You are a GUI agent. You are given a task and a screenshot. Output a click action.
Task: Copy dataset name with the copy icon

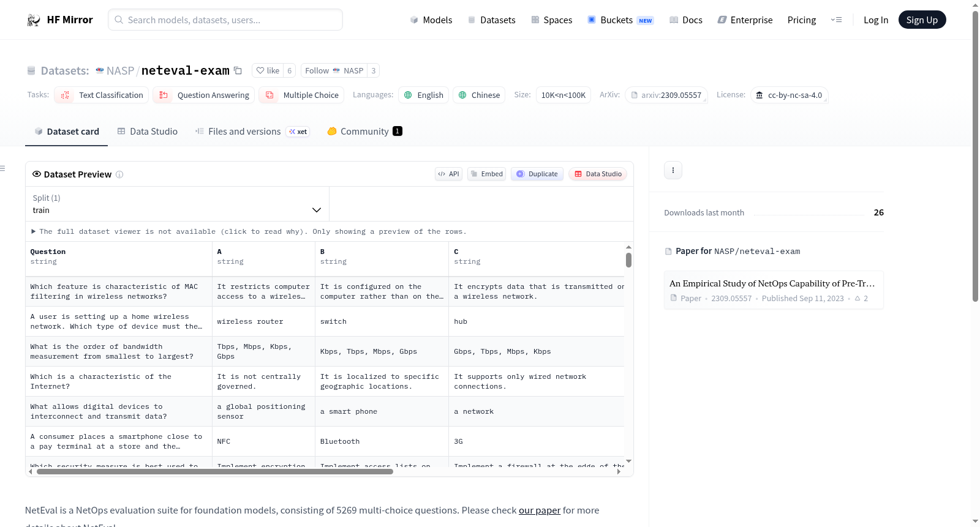click(238, 71)
